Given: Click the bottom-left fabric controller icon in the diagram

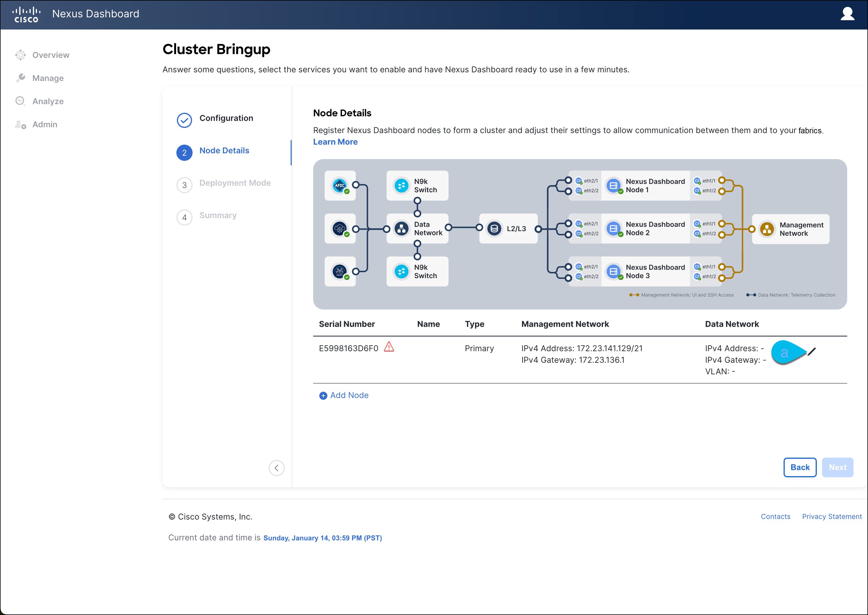Looking at the screenshot, I should (x=340, y=271).
